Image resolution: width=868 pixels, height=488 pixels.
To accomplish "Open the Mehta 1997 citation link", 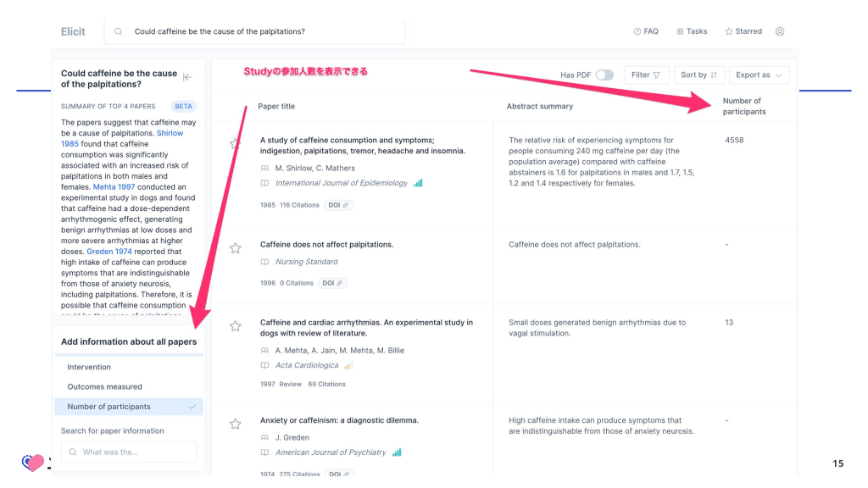I will click(x=112, y=187).
